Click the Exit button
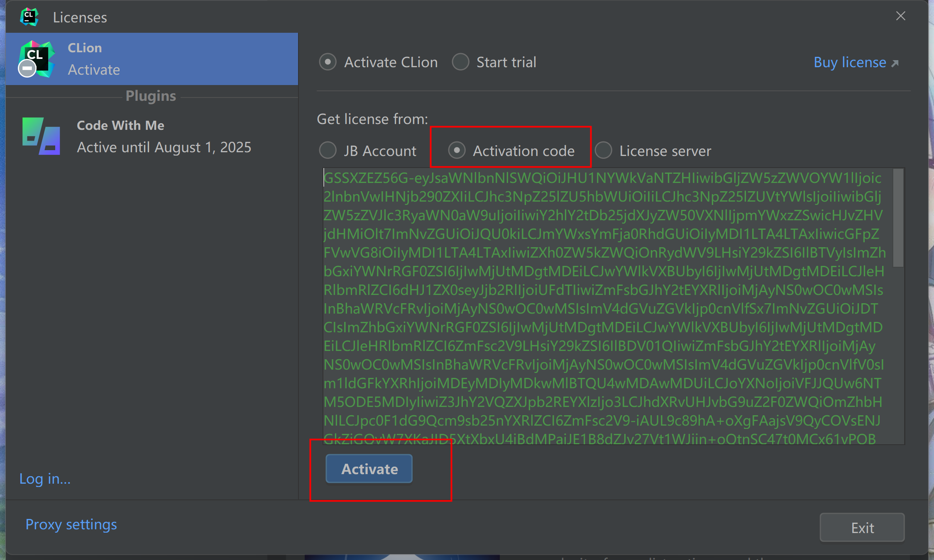This screenshot has height=560, width=934. 862,528
